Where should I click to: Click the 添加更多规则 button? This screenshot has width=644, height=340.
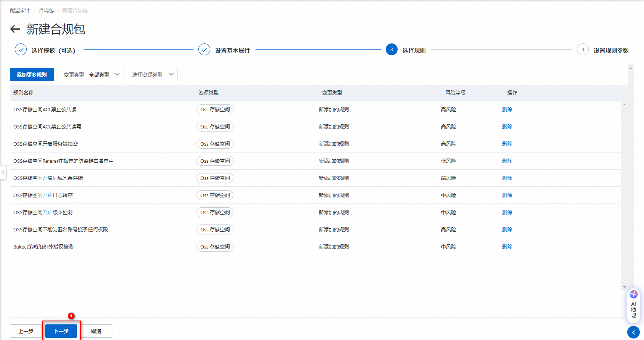click(x=32, y=75)
